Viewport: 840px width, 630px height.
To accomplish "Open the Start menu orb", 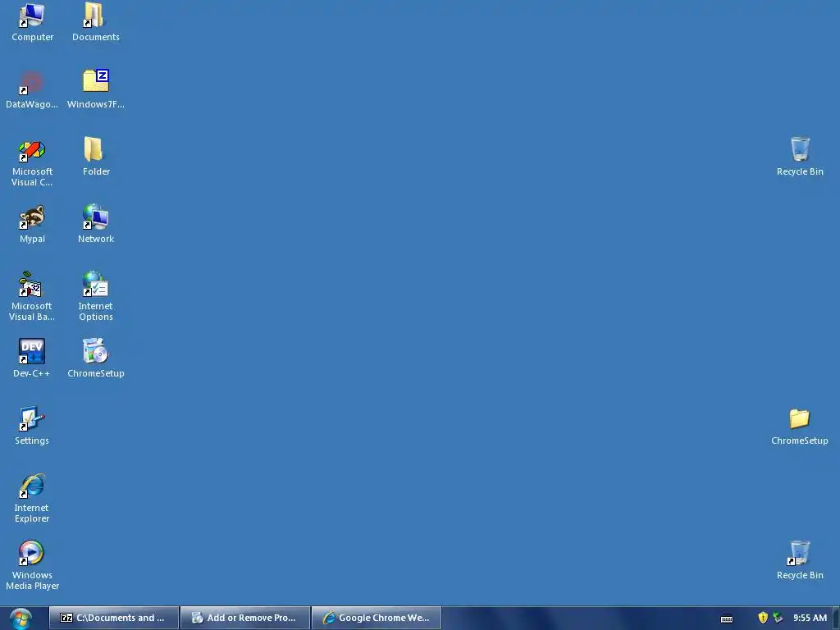I will click(21, 619).
